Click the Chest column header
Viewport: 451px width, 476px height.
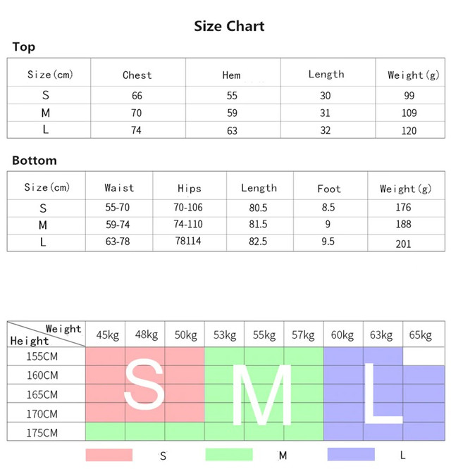pos(137,75)
